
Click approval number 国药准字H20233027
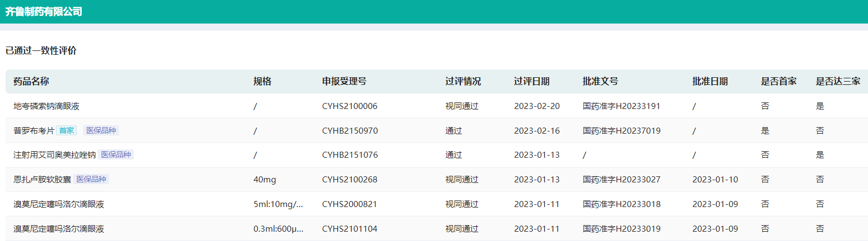[622, 180]
